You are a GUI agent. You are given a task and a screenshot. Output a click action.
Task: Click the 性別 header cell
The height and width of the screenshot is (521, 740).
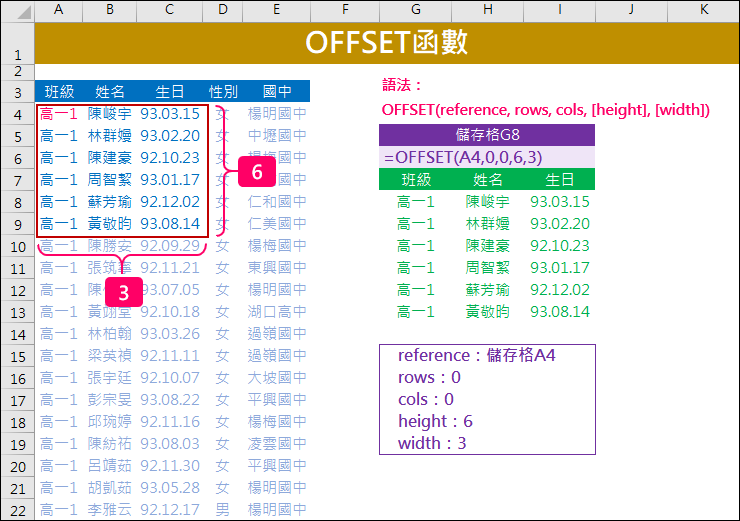(x=223, y=91)
